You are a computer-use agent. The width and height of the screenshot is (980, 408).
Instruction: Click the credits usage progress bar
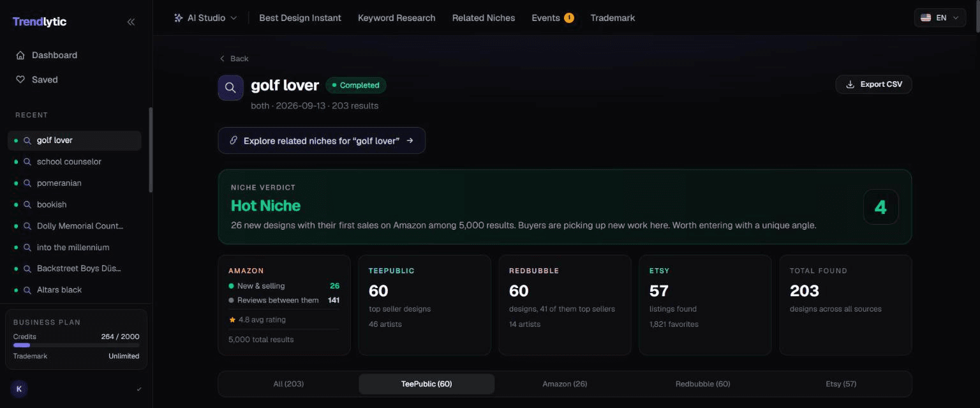(x=76, y=345)
